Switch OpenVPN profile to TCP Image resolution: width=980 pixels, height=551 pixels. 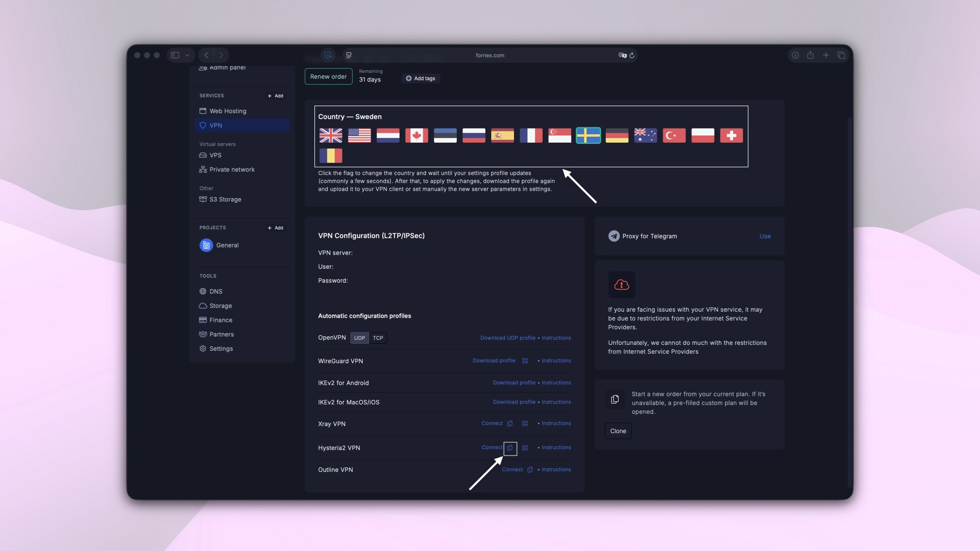pos(378,338)
